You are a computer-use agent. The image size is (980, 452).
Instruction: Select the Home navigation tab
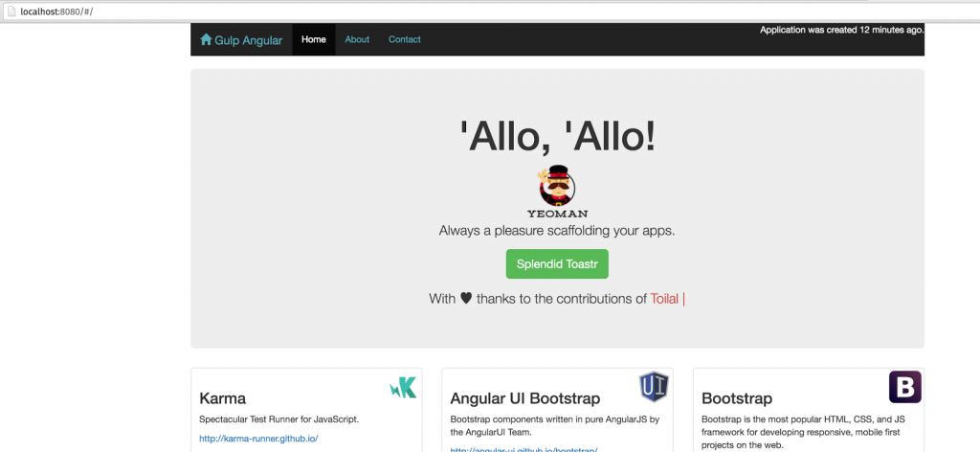[x=314, y=39]
